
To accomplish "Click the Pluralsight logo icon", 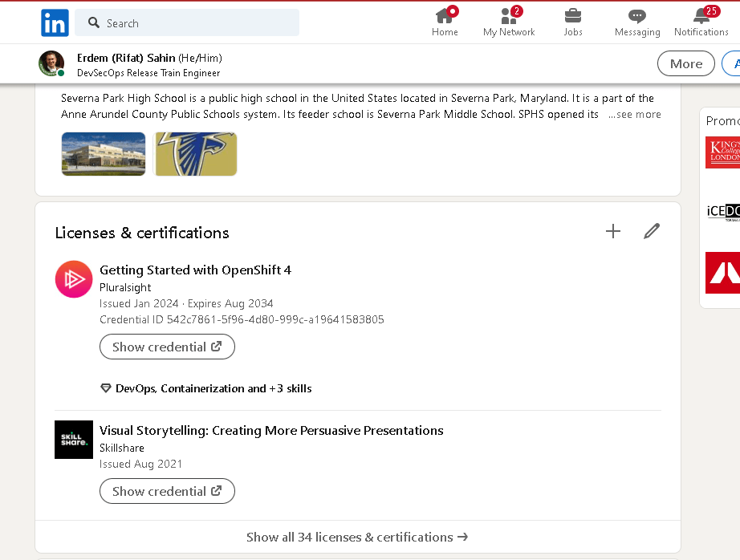I will tap(74, 279).
